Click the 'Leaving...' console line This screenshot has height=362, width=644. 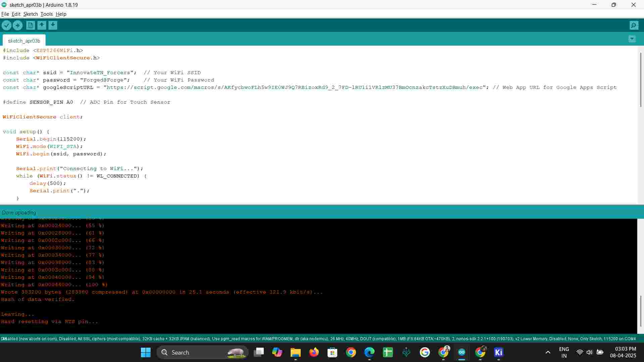(17, 314)
